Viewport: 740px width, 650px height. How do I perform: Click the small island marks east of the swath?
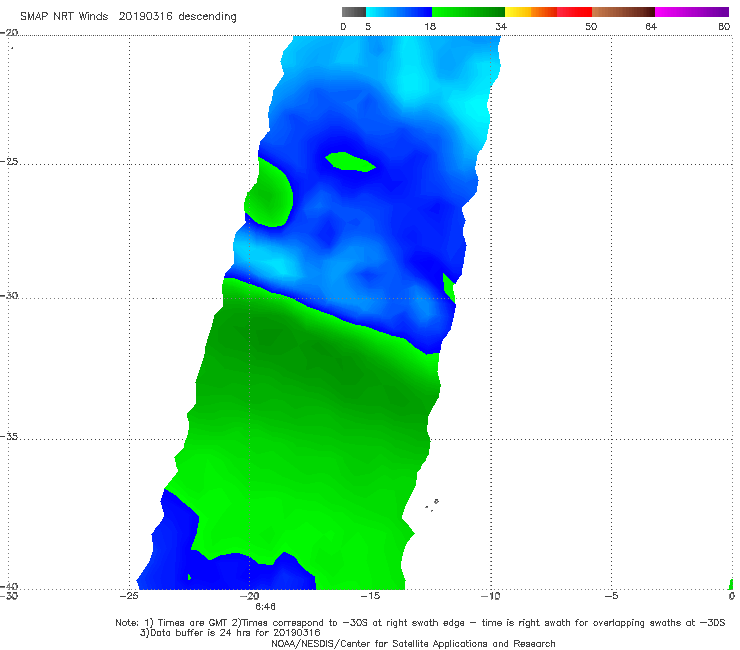coord(432,505)
